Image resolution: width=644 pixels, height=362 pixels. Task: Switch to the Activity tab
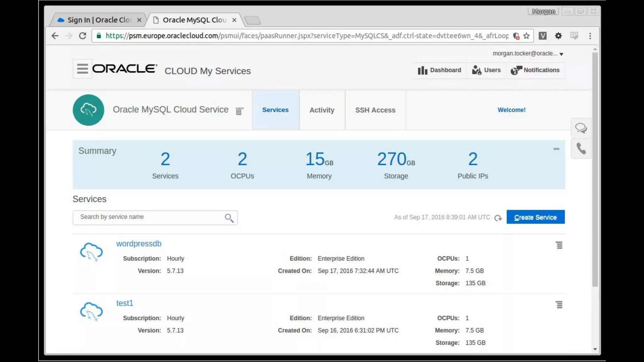pyautogui.click(x=322, y=110)
